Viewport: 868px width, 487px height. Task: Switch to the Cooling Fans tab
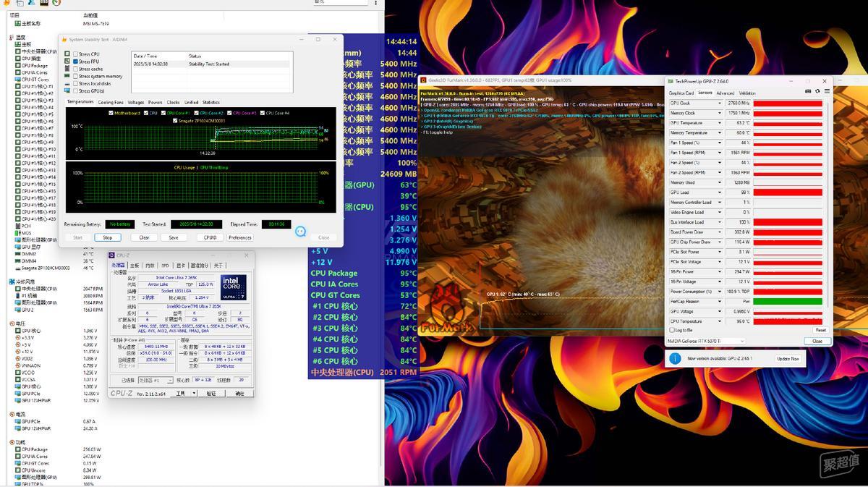(x=111, y=102)
